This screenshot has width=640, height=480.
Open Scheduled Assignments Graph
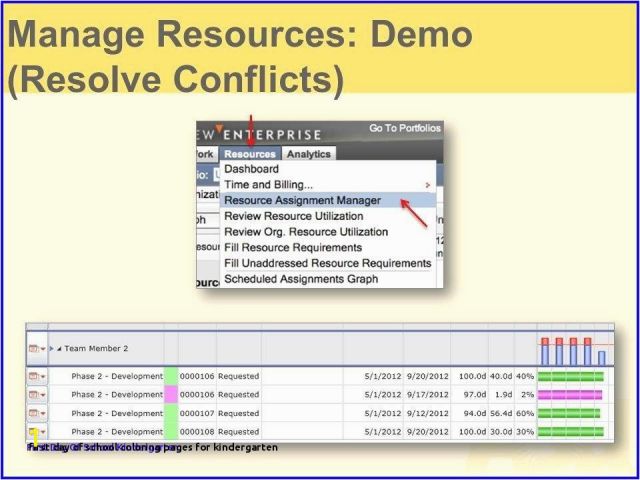click(301, 279)
